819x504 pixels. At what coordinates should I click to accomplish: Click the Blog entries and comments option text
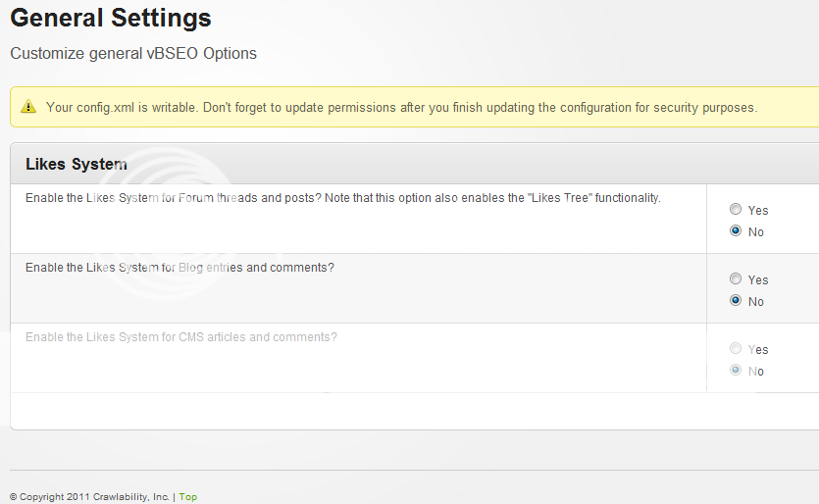pos(179,268)
